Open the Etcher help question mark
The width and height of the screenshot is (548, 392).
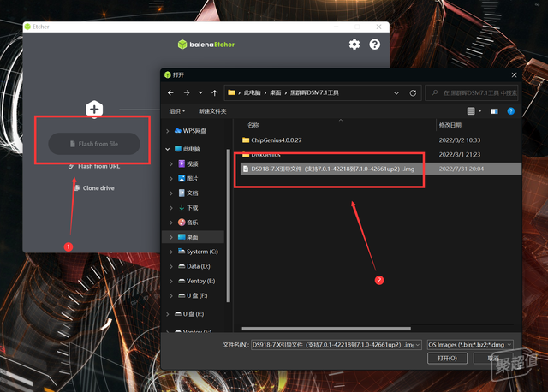tap(375, 45)
